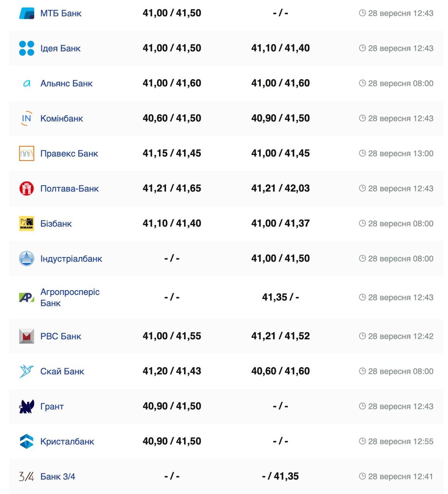Click the Полтава-Банк red round logo
Viewport: 448px width, 494px height.
[x=27, y=188]
